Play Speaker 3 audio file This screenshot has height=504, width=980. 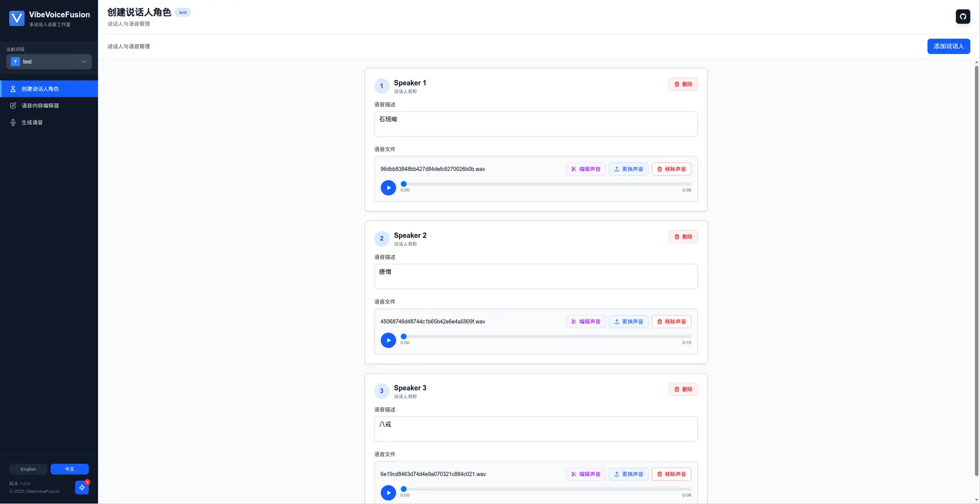tap(388, 493)
